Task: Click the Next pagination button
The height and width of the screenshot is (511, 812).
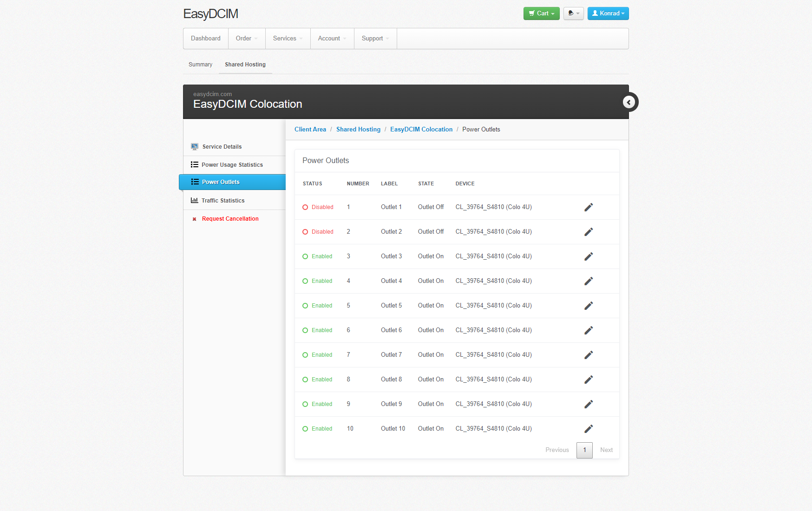Action: click(x=606, y=450)
